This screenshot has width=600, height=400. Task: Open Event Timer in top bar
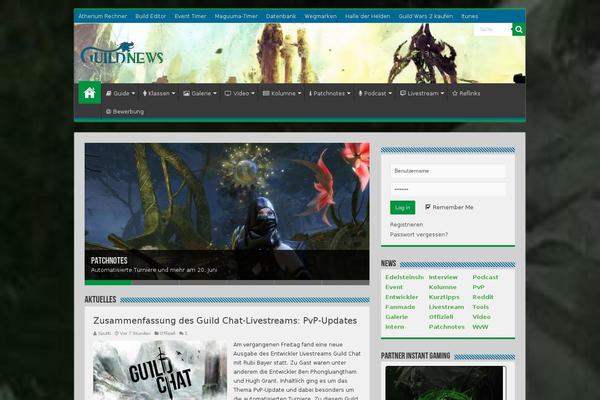click(190, 16)
